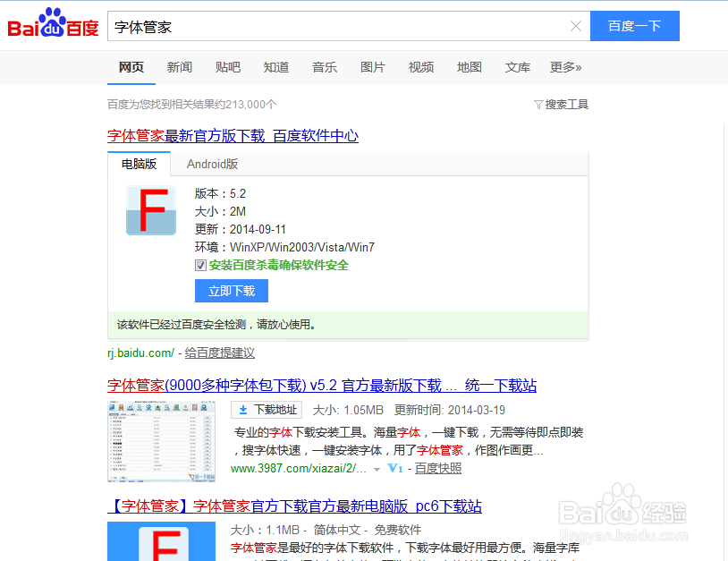
Task: Open the 知道 tab
Action: point(275,67)
